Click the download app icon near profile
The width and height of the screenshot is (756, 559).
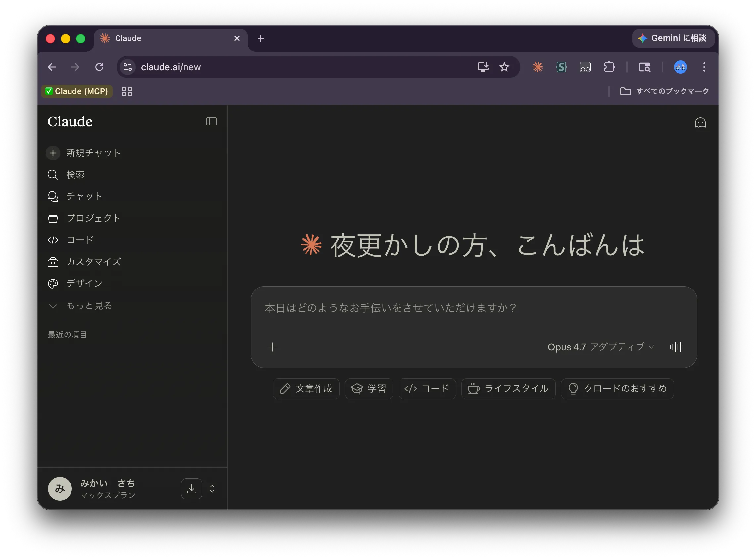coord(191,488)
